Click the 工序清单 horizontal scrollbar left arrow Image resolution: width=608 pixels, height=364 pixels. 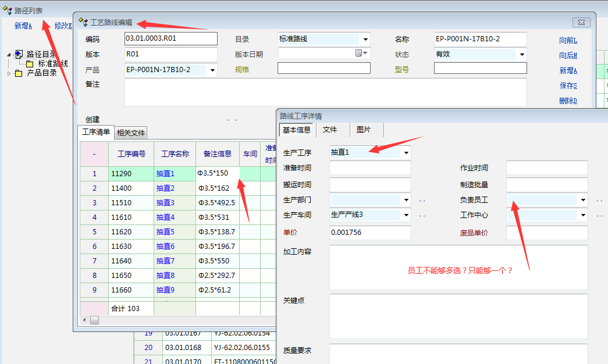coord(85,320)
